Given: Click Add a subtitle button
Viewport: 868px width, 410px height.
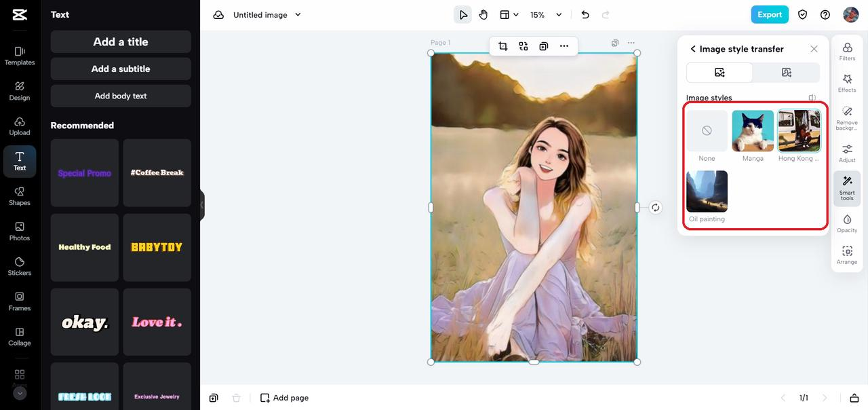Looking at the screenshot, I should pos(121,69).
